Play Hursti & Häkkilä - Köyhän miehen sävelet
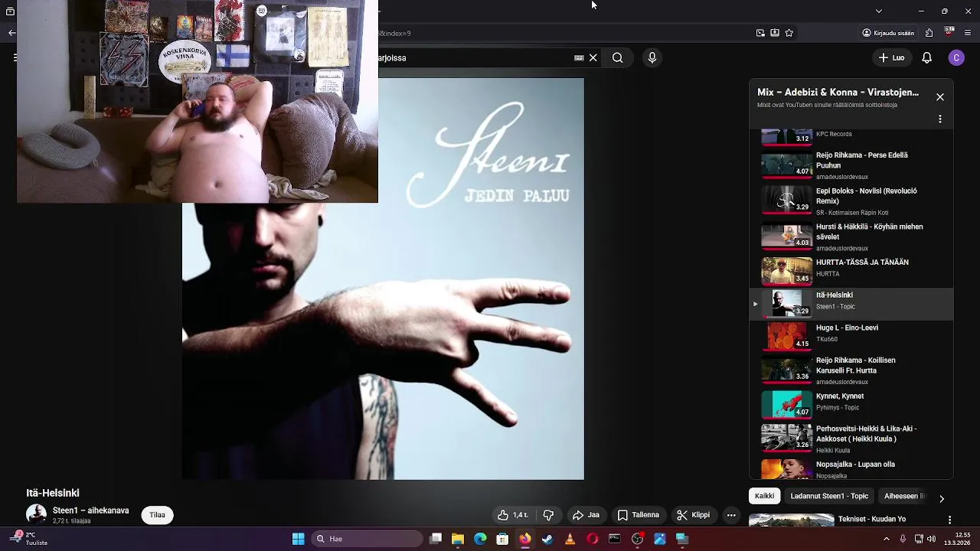The height and width of the screenshot is (551, 980). (851, 237)
